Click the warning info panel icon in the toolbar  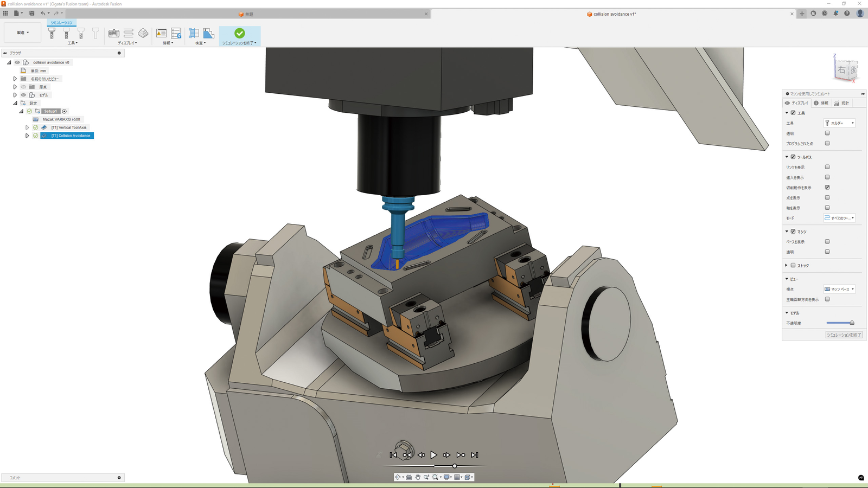(x=161, y=33)
